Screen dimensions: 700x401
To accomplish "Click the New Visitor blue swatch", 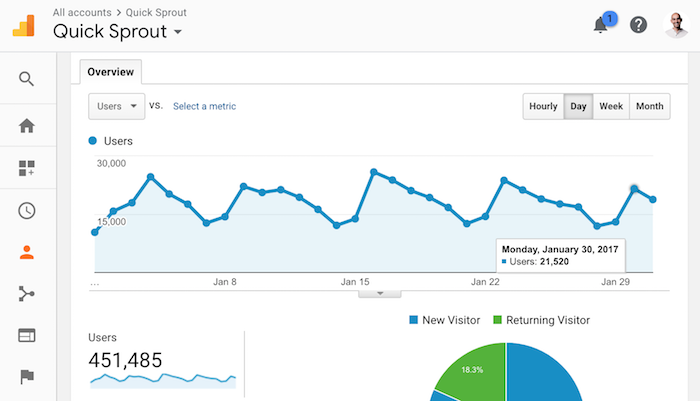I will 413,320.
